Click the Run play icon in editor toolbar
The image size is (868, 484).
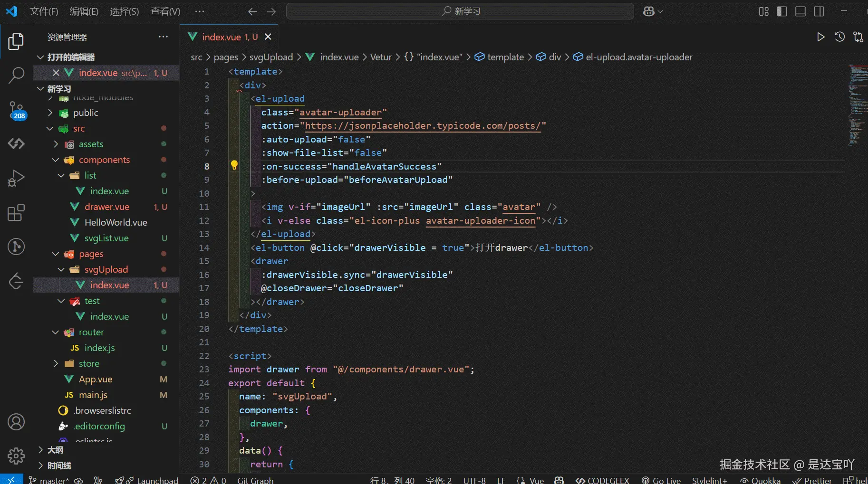[820, 37]
